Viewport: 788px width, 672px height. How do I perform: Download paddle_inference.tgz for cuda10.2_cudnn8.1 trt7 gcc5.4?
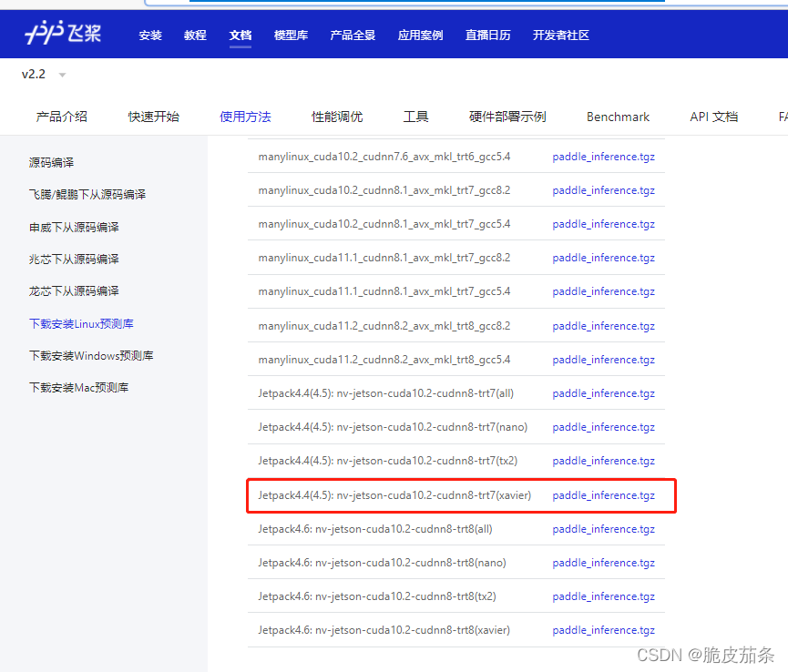[604, 224]
